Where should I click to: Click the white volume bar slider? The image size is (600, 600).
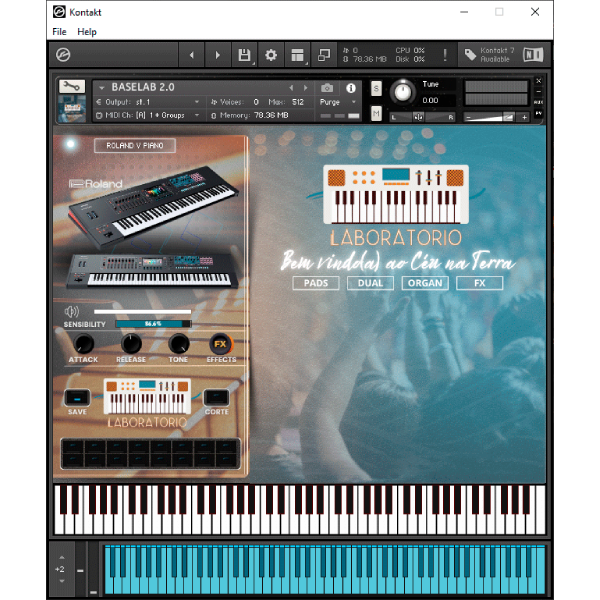[142, 311]
